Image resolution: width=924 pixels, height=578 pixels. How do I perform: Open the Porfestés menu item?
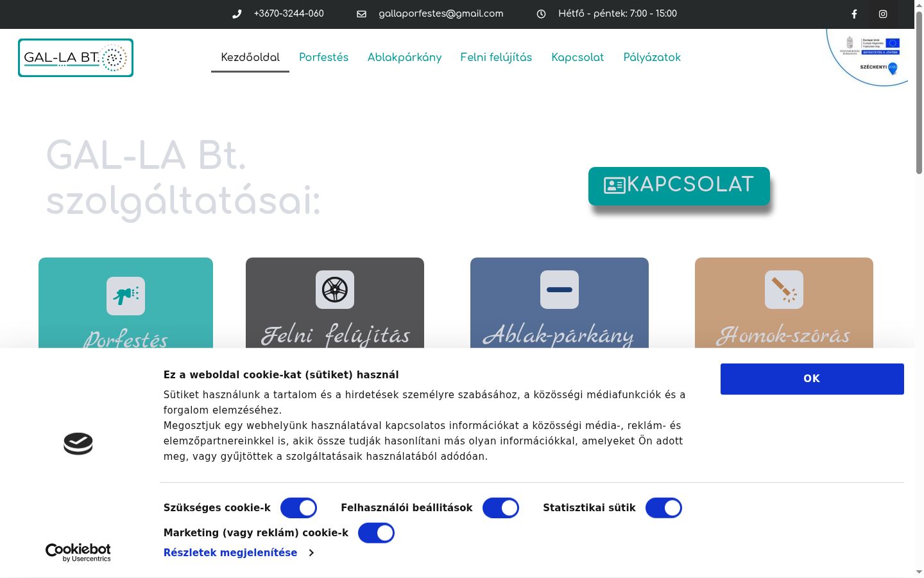[323, 57]
